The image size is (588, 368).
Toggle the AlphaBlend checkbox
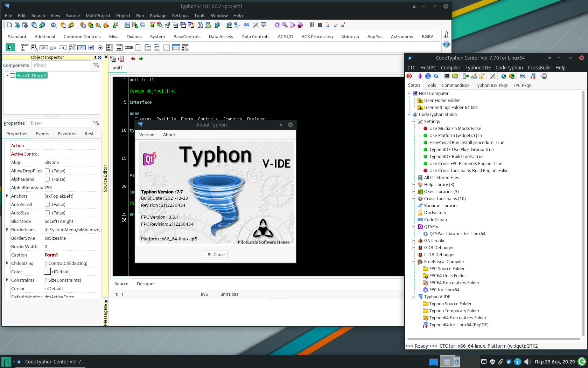point(47,179)
